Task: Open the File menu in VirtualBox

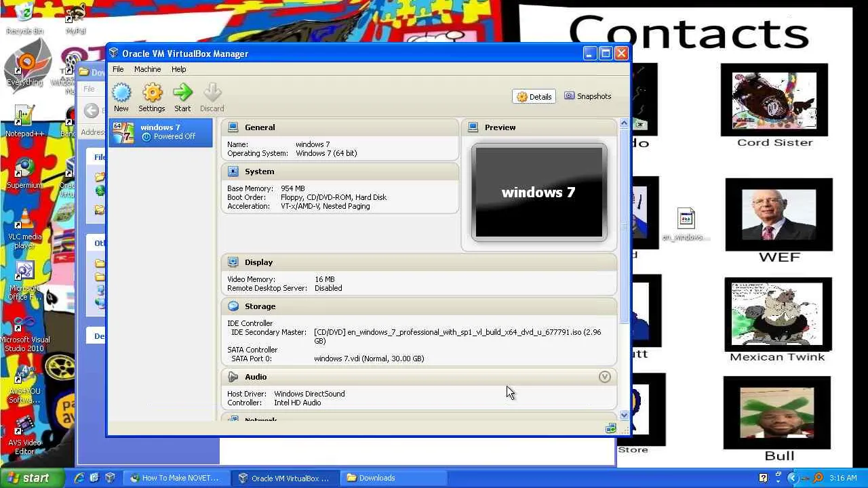Action: click(118, 69)
